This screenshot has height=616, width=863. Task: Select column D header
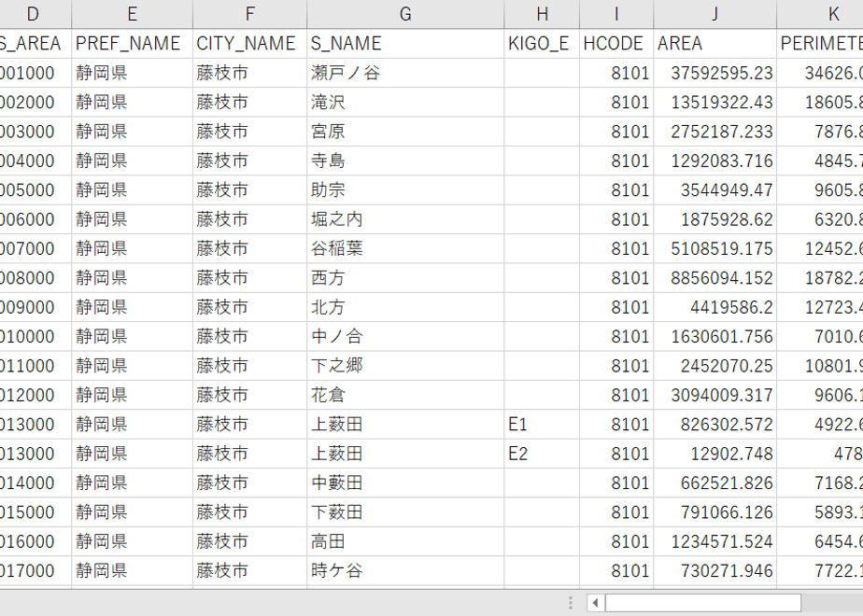point(35,14)
